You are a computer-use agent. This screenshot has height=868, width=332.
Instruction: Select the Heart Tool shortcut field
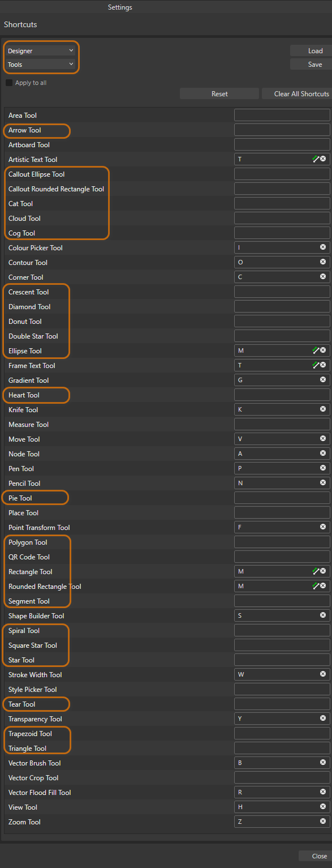(x=282, y=395)
